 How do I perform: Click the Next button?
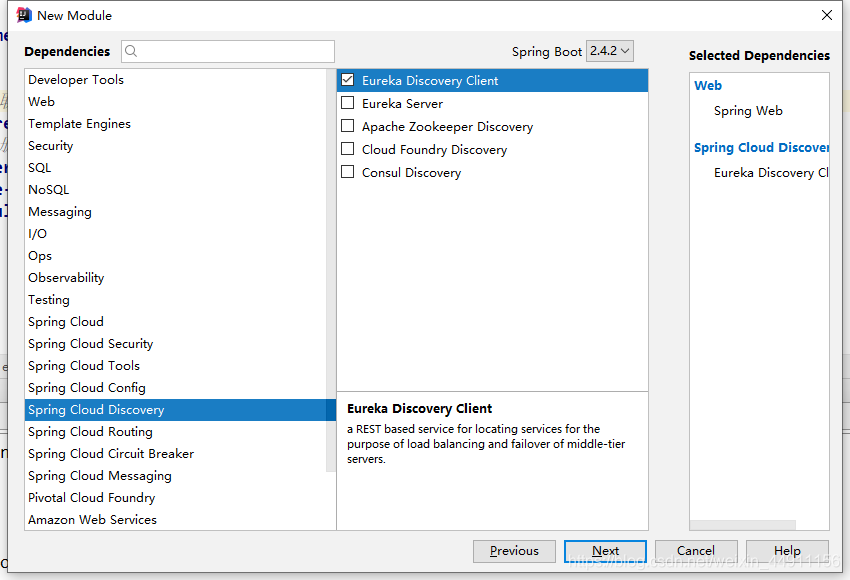[x=605, y=551]
